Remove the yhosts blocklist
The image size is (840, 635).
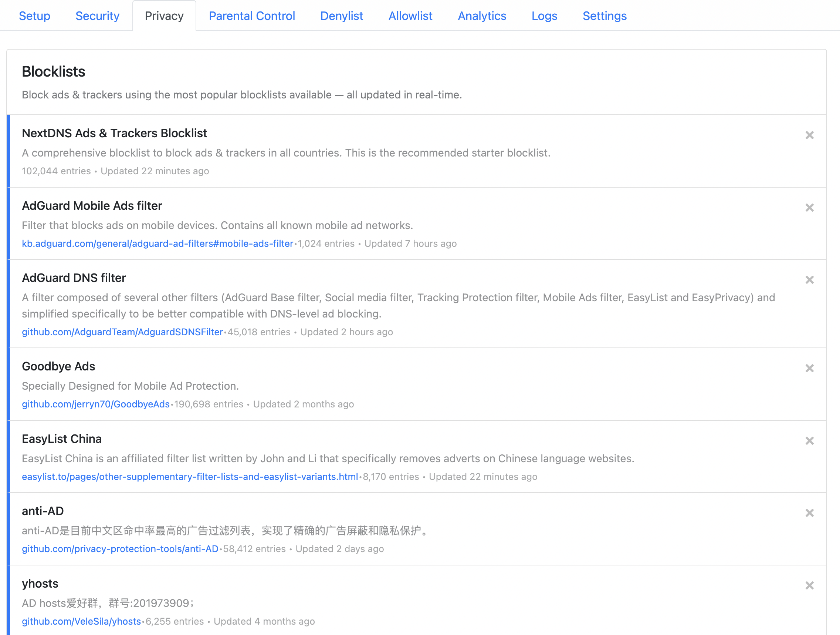[809, 585]
